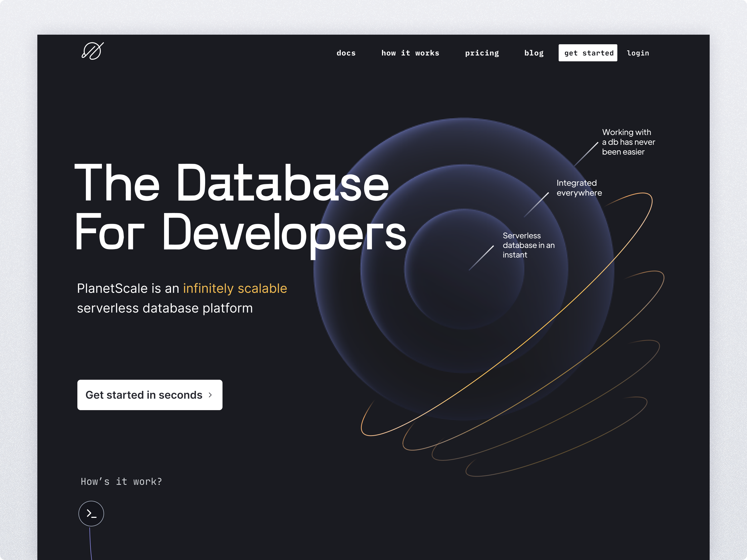Click the How's it work? text
This screenshot has width=747, height=560.
(x=121, y=481)
